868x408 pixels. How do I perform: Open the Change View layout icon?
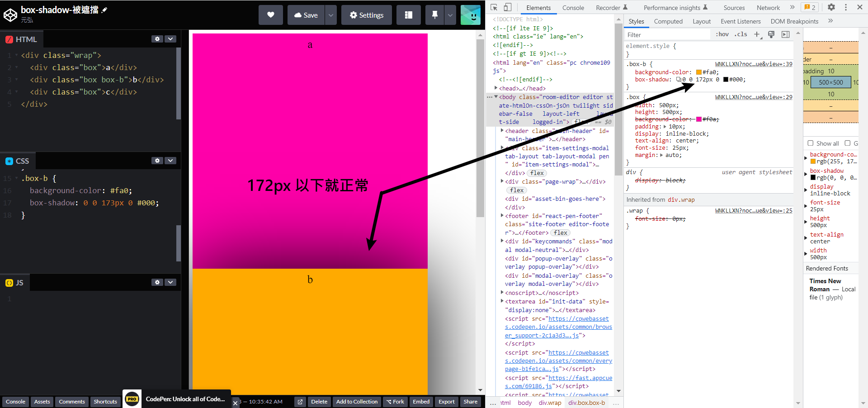(x=408, y=15)
